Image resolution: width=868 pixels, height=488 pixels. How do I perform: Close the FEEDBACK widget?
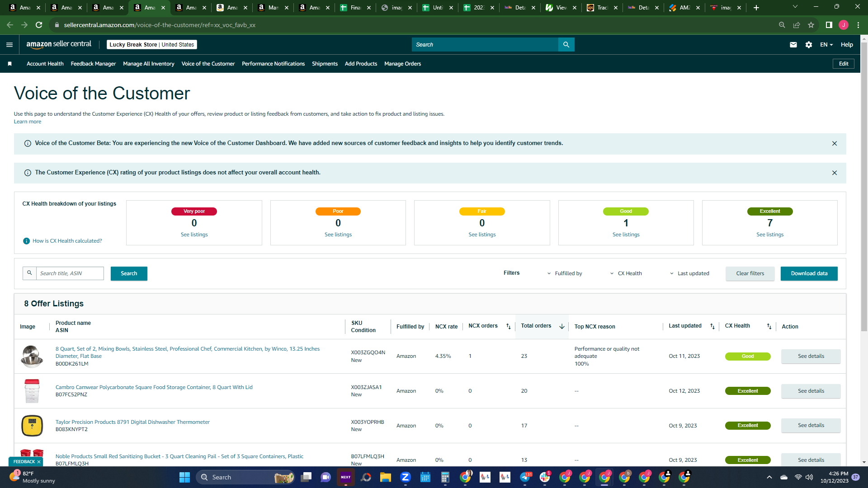click(x=39, y=462)
